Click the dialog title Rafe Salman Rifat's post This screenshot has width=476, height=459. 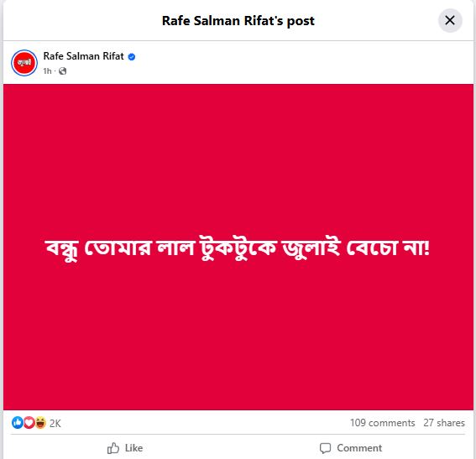pyautogui.click(x=238, y=21)
